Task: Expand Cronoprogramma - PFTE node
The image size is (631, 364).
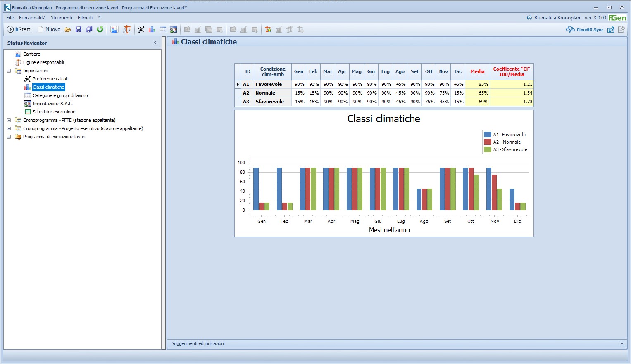Action: click(x=9, y=120)
